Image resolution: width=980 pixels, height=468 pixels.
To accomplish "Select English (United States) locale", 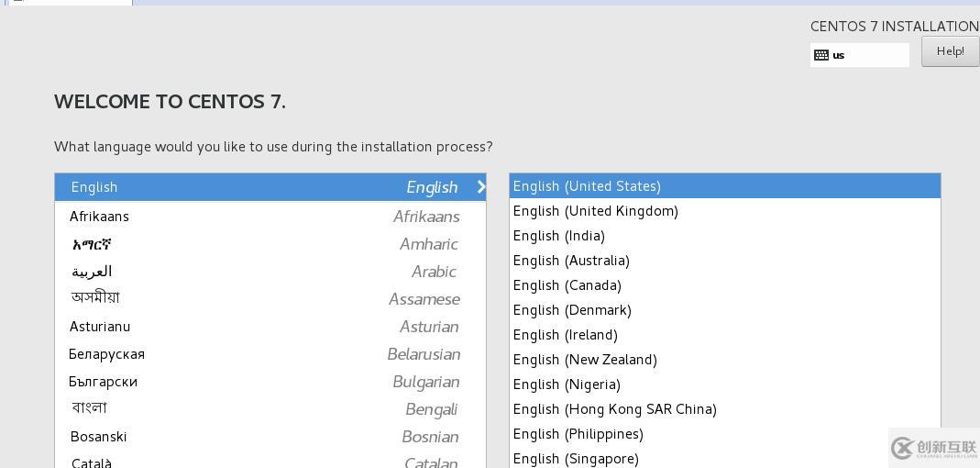I will [725, 185].
